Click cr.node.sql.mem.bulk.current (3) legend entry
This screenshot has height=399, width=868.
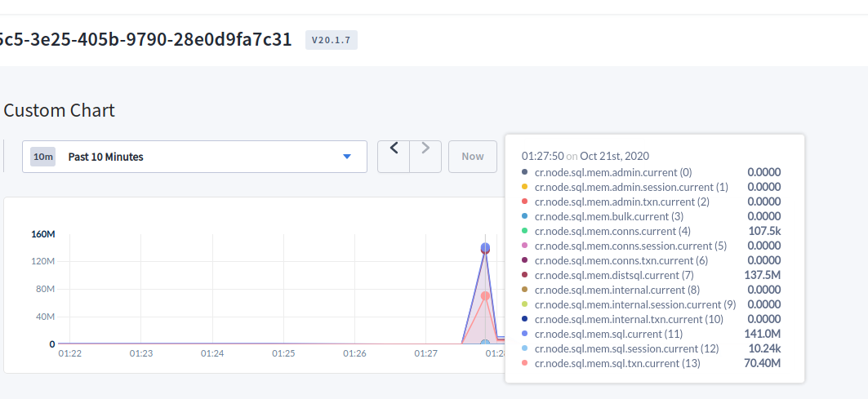[609, 216]
